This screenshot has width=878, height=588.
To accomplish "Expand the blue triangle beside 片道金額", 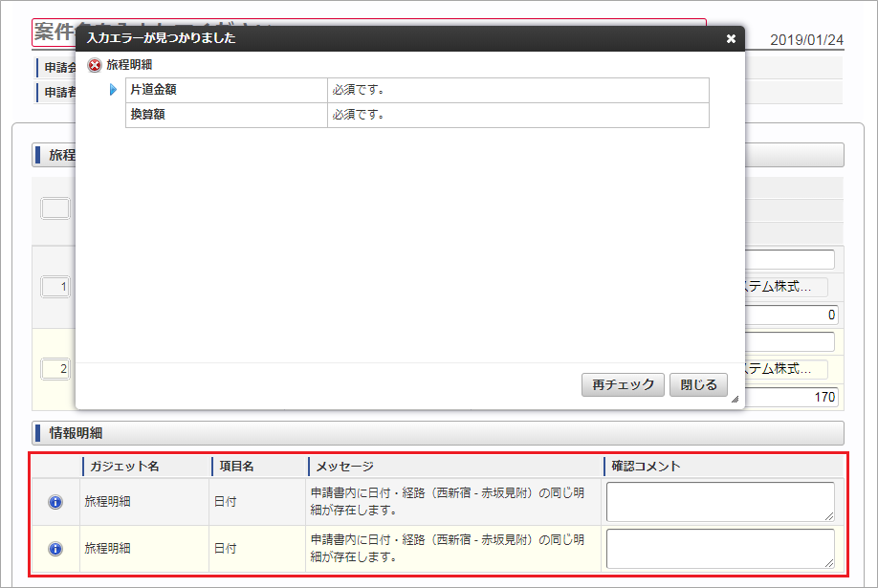I will 113,90.
